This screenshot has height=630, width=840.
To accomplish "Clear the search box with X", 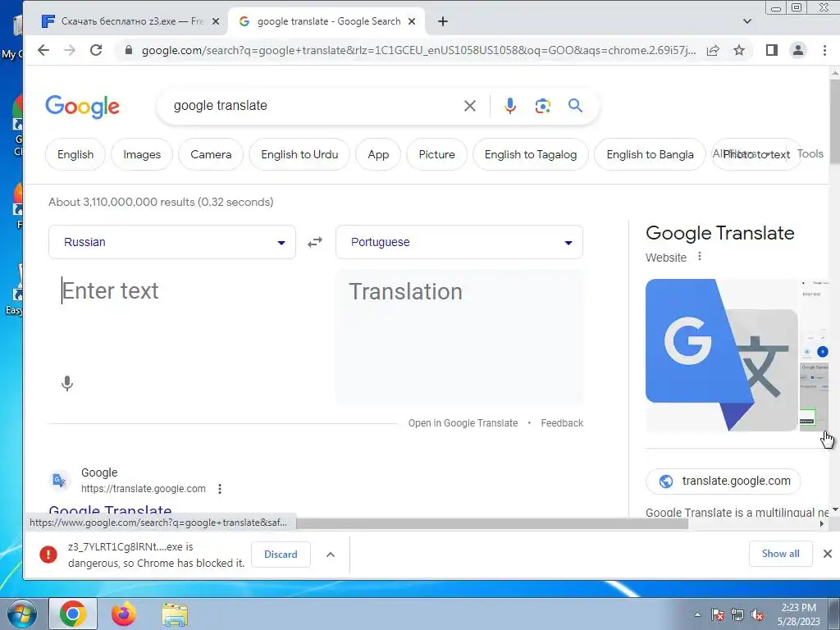I will [470, 106].
